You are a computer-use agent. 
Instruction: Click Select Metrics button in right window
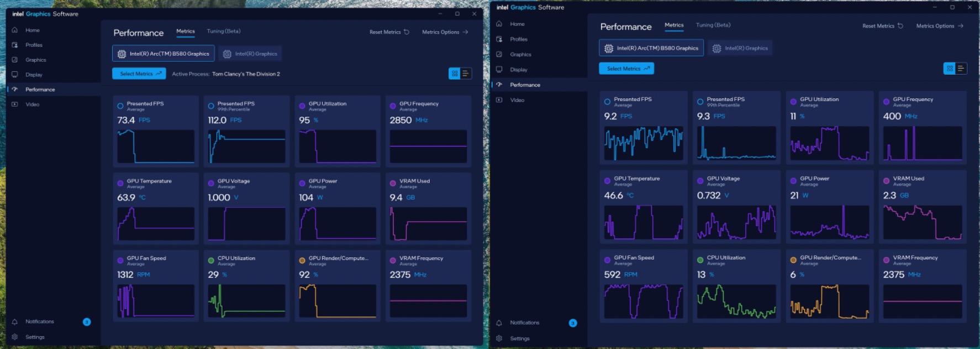click(626, 69)
